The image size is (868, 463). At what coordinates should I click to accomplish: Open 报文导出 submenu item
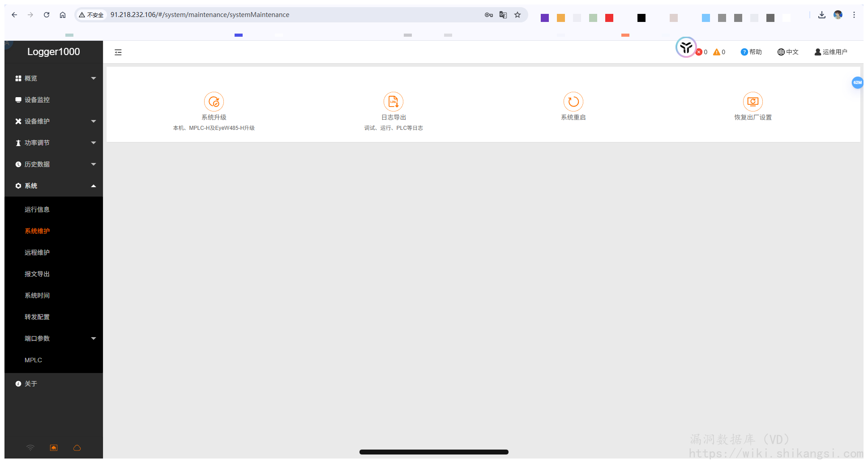pyautogui.click(x=54, y=274)
